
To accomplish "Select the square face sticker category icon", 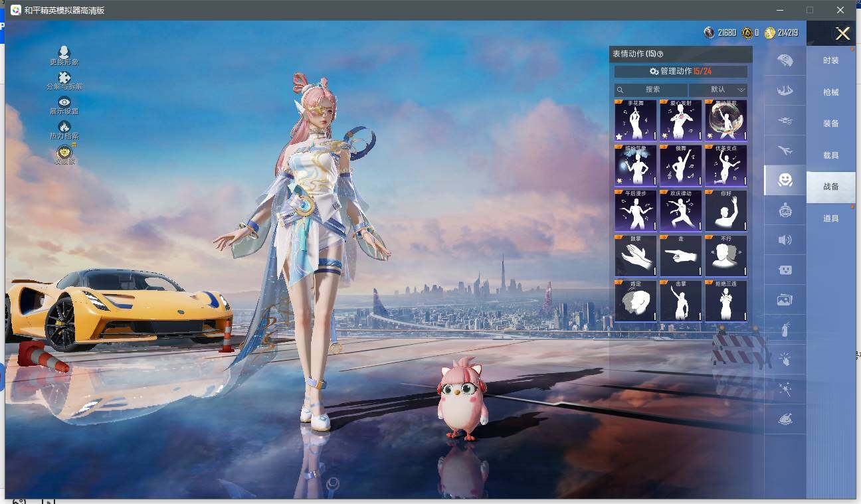I will pos(785,270).
